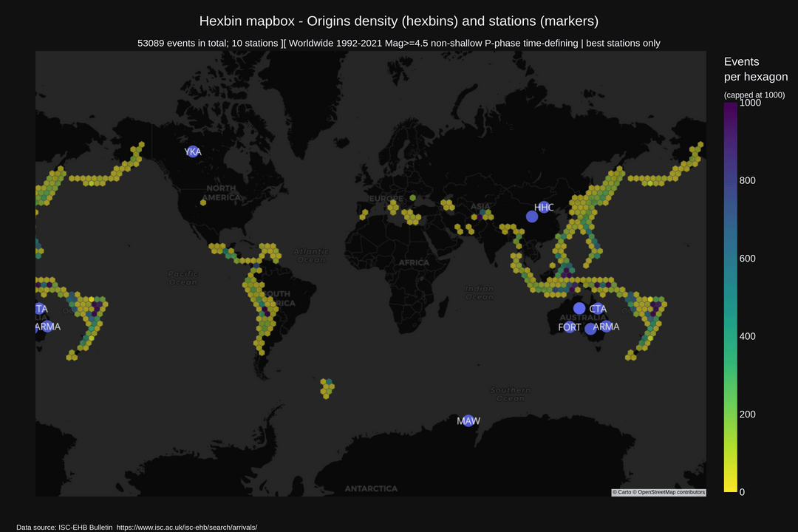The image size is (798, 532).
Task: Click the MAW station marker near Antarctica
Action: pyautogui.click(x=468, y=420)
